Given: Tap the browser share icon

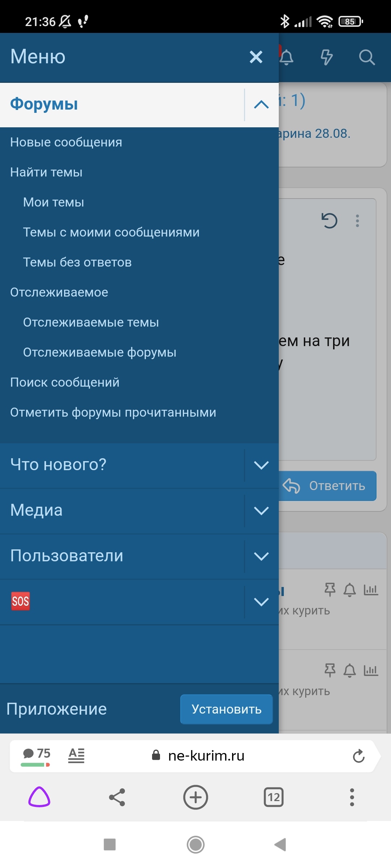Looking at the screenshot, I should [117, 797].
